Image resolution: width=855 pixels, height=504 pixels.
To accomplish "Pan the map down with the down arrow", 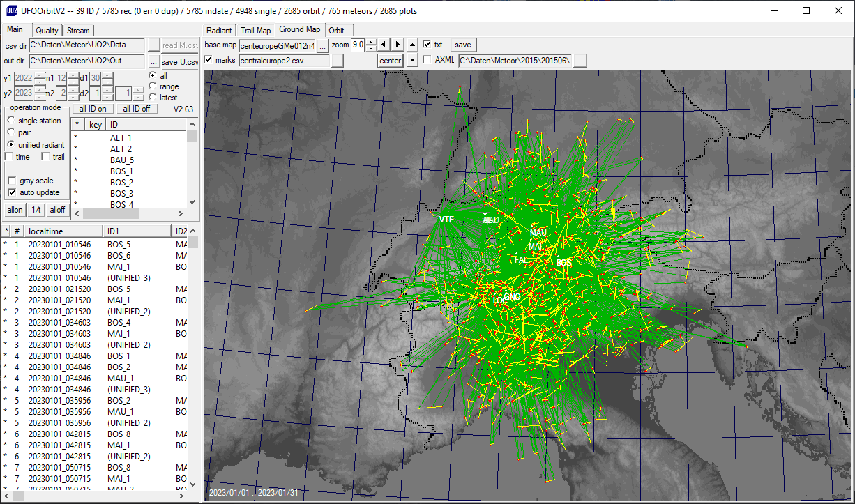I will (412, 61).
